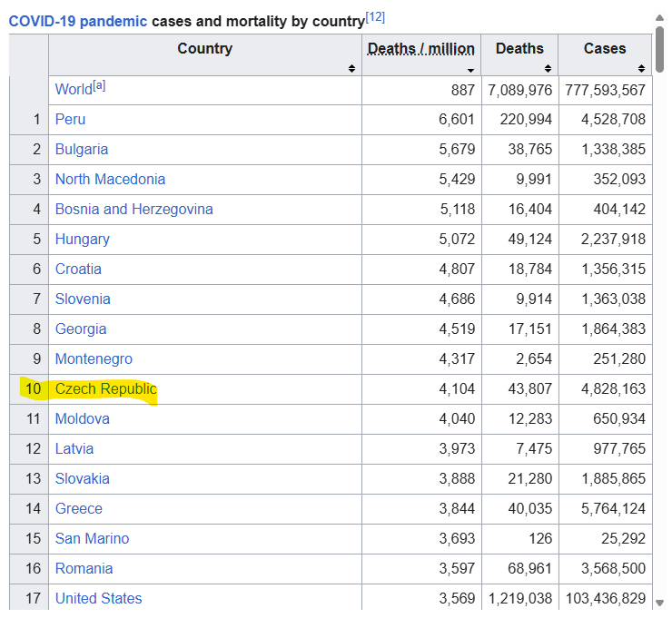Select Peru deaths per million 6,601
The image size is (672, 628).
coord(457,120)
